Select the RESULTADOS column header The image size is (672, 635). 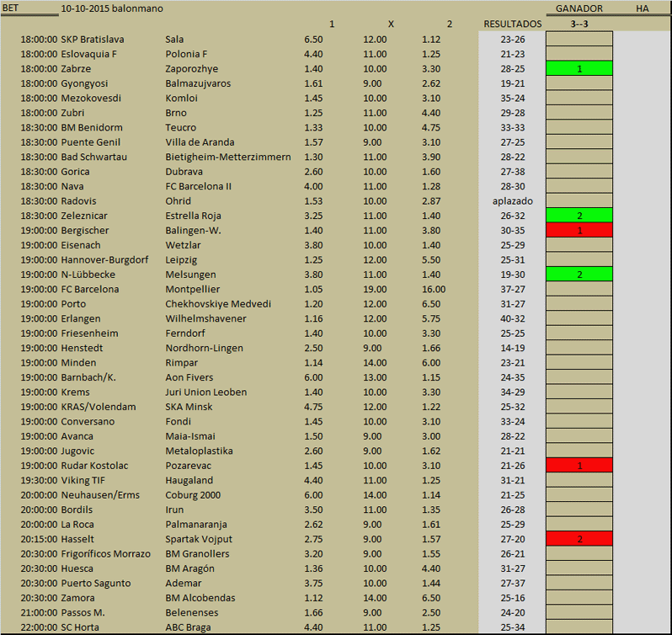[x=513, y=24]
